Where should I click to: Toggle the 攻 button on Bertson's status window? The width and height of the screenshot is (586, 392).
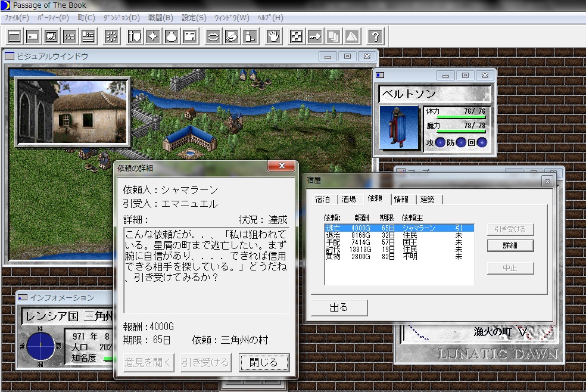(440, 143)
